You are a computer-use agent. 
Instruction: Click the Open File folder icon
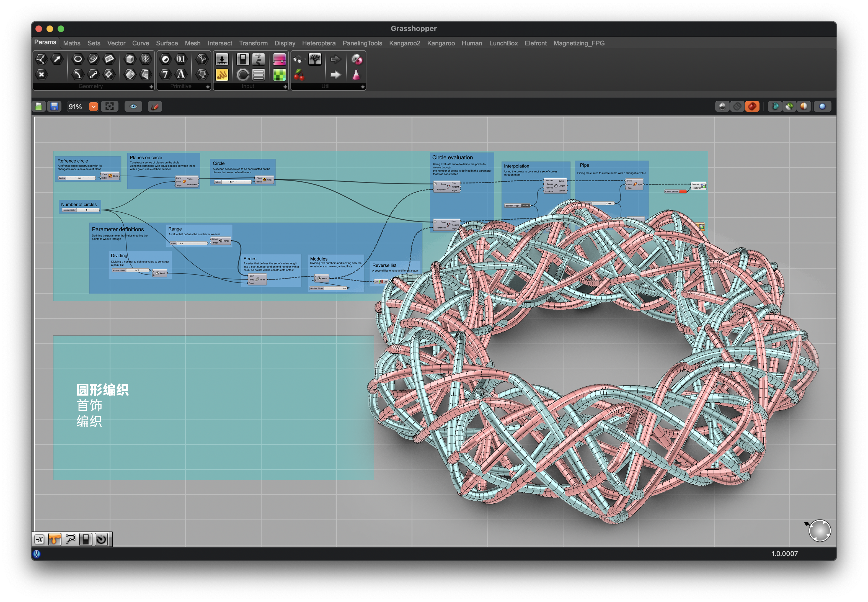click(38, 107)
